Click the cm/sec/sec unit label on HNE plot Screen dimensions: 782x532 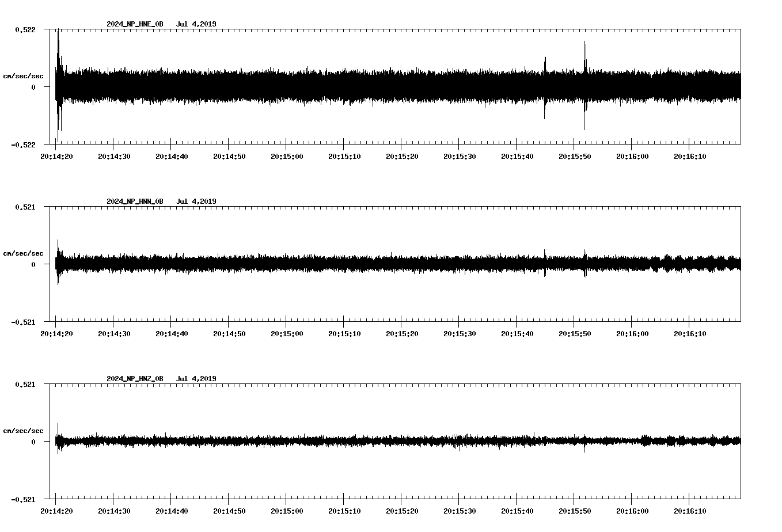point(23,76)
